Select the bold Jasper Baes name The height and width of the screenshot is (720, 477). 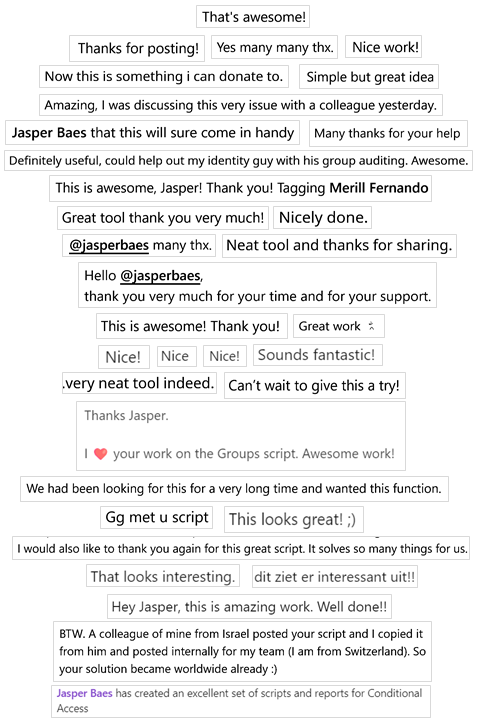[49, 133]
